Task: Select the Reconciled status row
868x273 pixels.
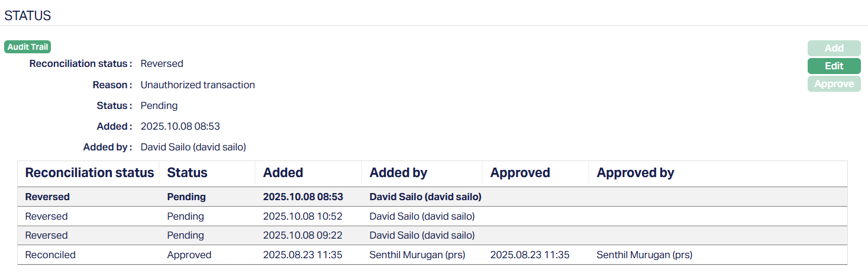Action: 50,255
